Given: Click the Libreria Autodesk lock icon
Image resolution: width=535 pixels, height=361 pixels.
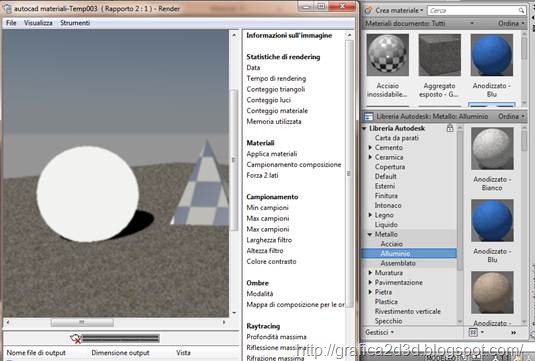Looking at the screenshot, I should pos(450,128).
